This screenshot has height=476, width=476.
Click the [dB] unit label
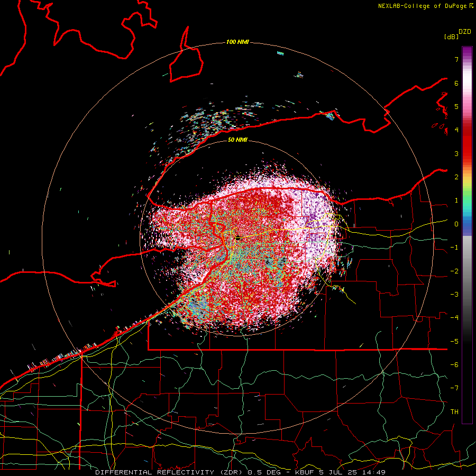(x=451, y=36)
